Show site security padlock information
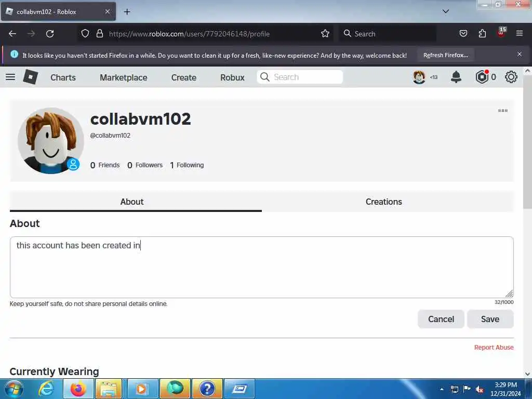This screenshot has width=532, height=399. (99, 34)
